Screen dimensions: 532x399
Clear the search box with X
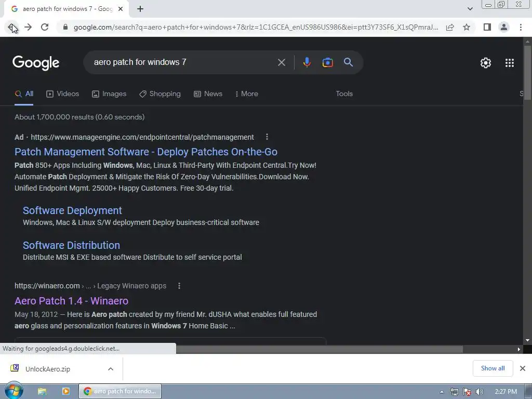pos(281,62)
